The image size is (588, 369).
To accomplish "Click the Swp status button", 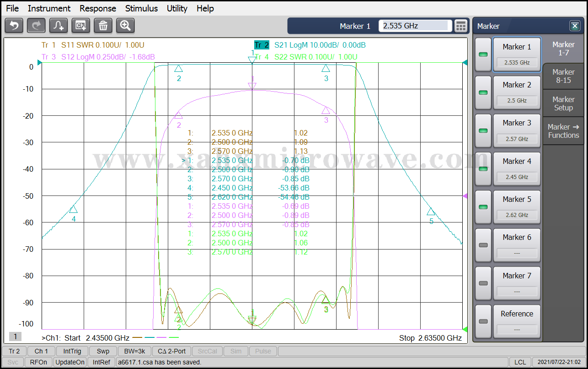I will click(x=103, y=351).
